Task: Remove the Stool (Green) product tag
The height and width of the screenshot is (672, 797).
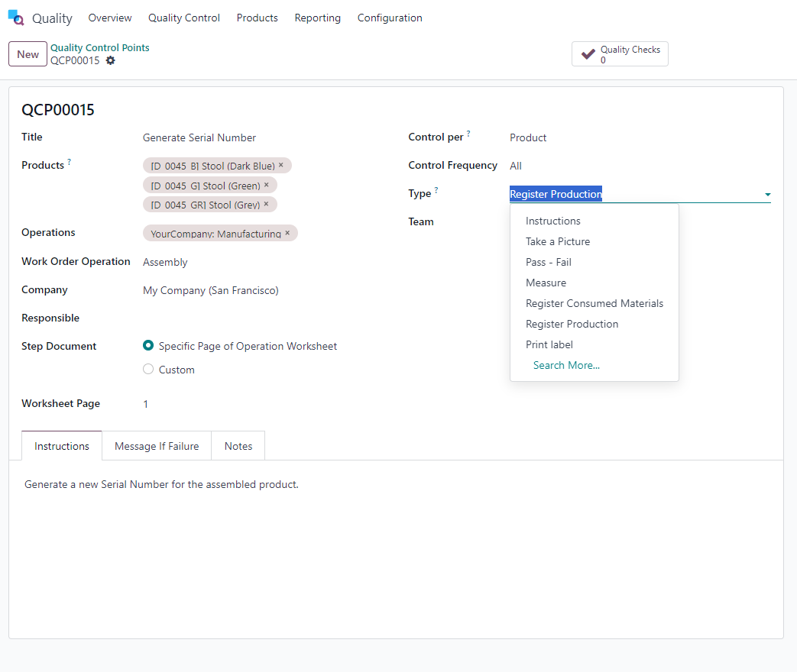Action: (267, 185)
